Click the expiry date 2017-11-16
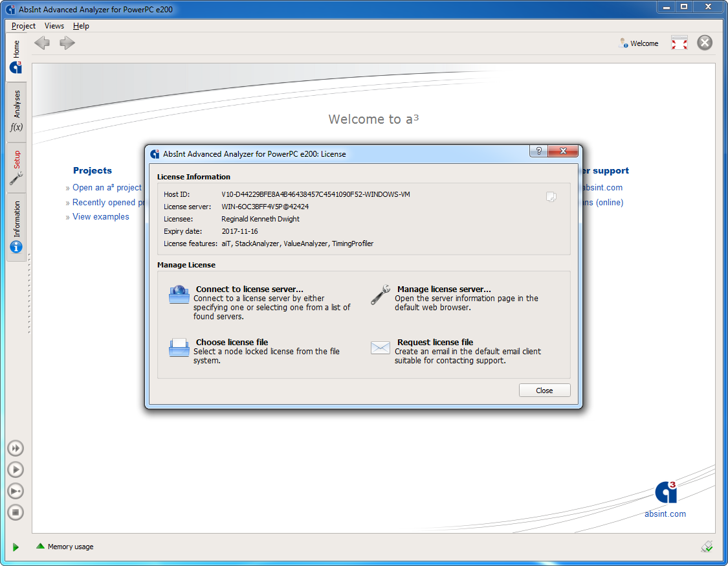Image resolution: width=728 pixels, height=566 pixels. (x=239, y=231)
